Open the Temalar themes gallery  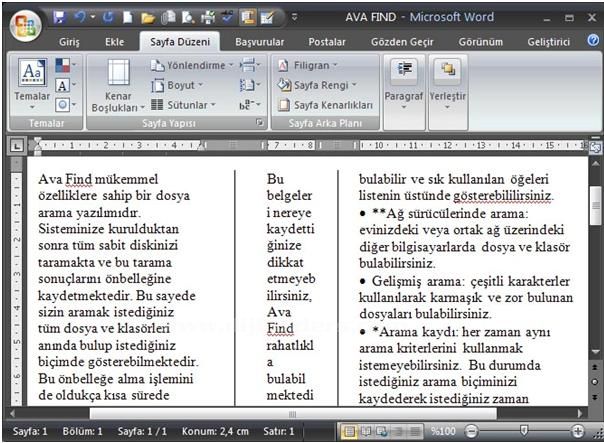32,84
